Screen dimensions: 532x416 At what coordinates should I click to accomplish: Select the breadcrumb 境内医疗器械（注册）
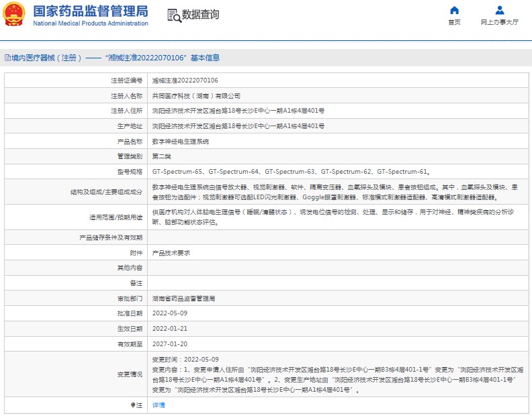click(x=46, y=58)
